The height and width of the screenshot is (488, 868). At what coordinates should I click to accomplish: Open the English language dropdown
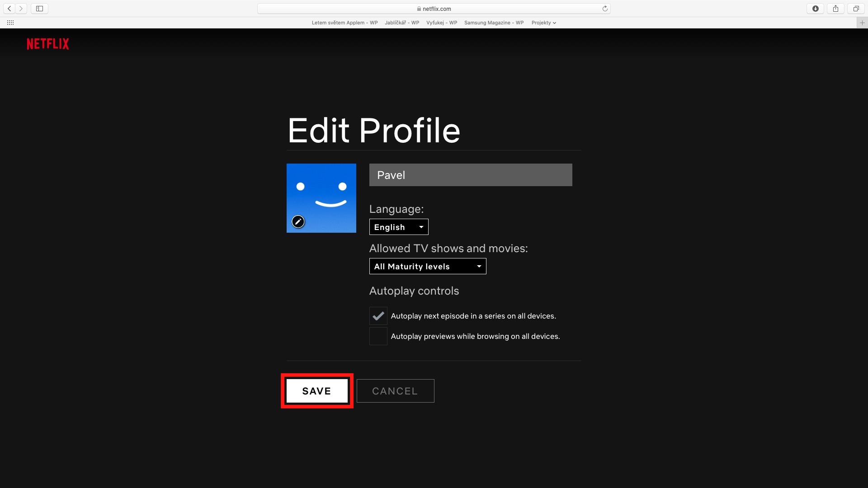click(398, 227)
